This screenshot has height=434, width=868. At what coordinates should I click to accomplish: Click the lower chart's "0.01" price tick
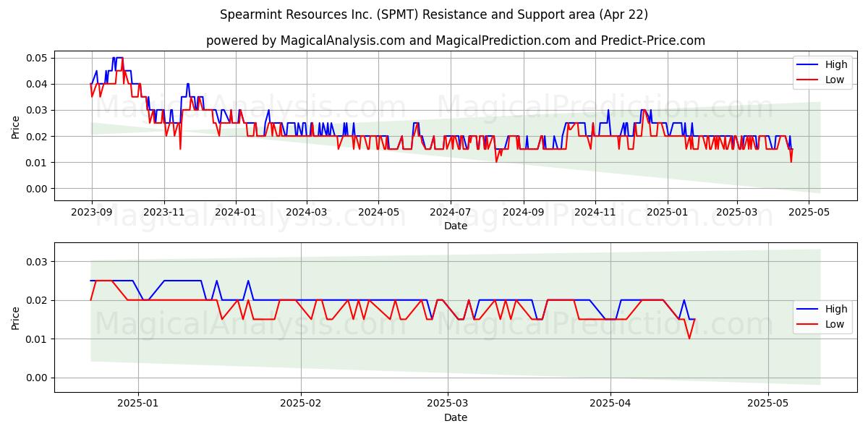tap(36, 339)
